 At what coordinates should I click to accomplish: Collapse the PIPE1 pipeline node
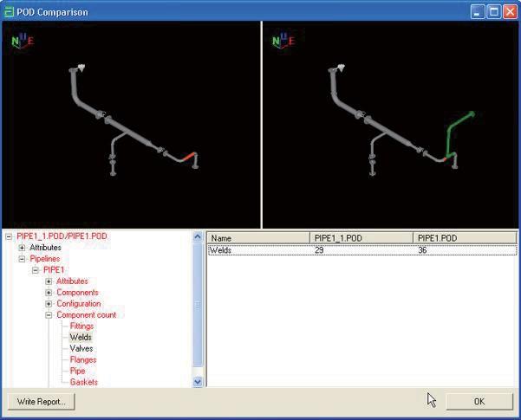click(36, 270)
